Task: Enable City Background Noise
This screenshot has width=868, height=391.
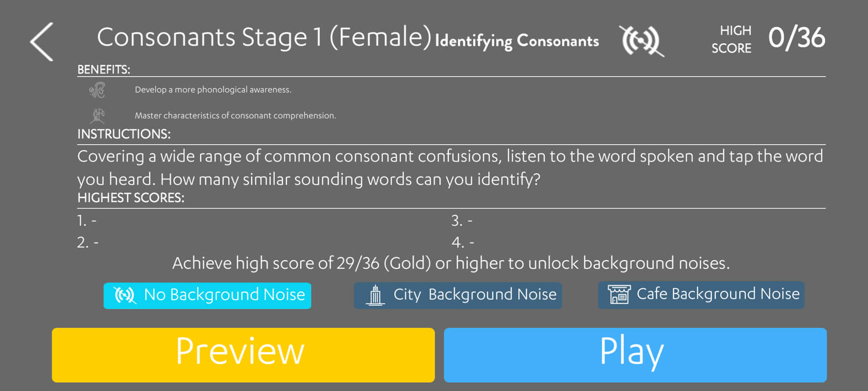Action: coord(457,295)
